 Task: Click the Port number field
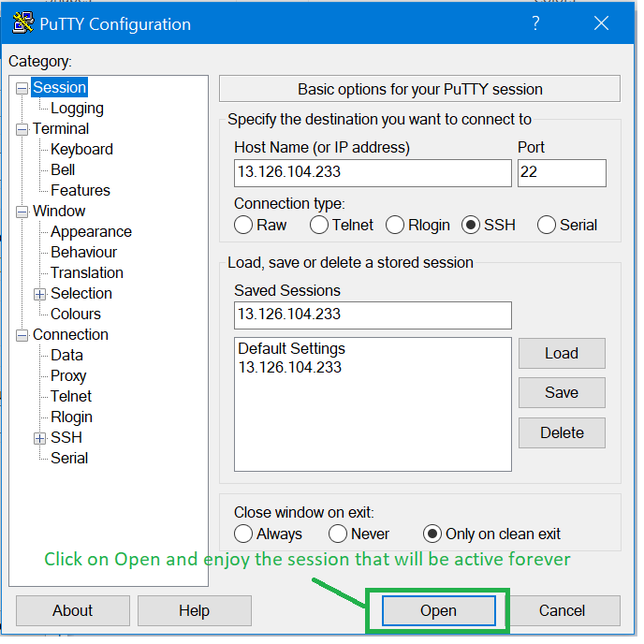click(562, 173)
